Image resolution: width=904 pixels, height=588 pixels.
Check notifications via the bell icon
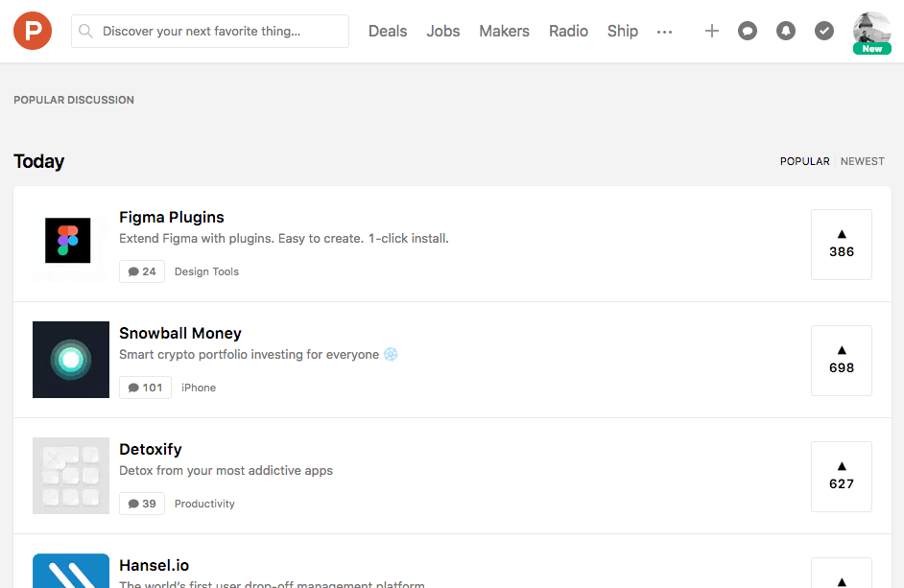[x=786, y=31]
